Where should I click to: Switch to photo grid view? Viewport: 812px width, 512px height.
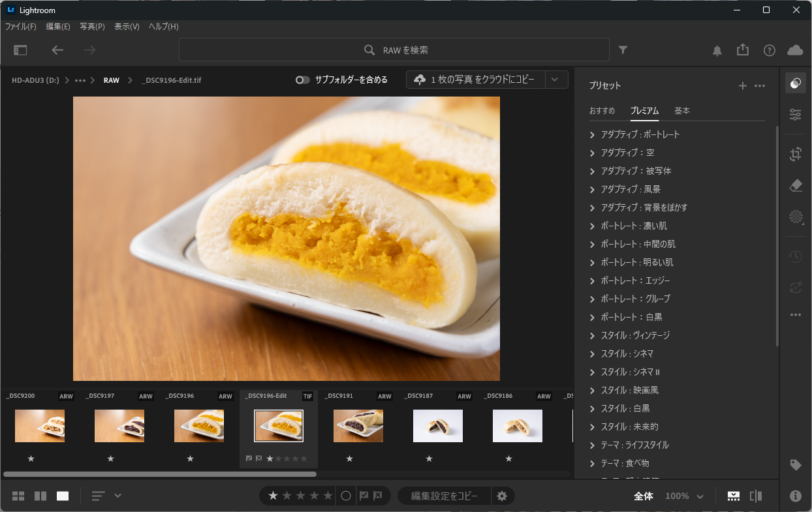coord(18,496)
